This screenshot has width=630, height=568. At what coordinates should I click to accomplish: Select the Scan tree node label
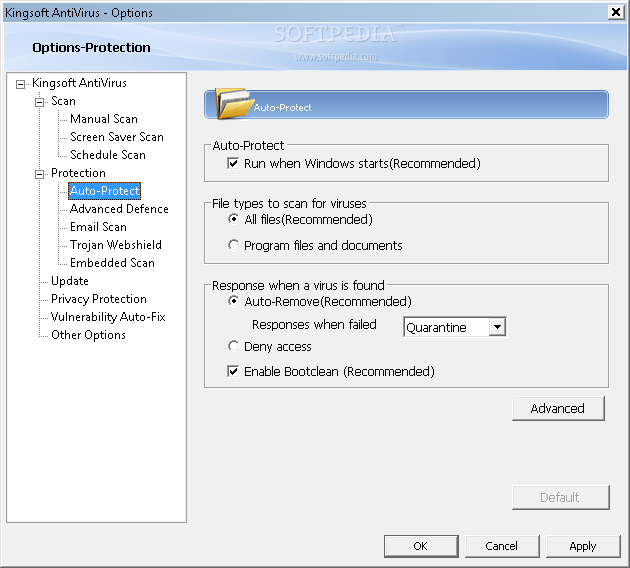click(63, 101)
